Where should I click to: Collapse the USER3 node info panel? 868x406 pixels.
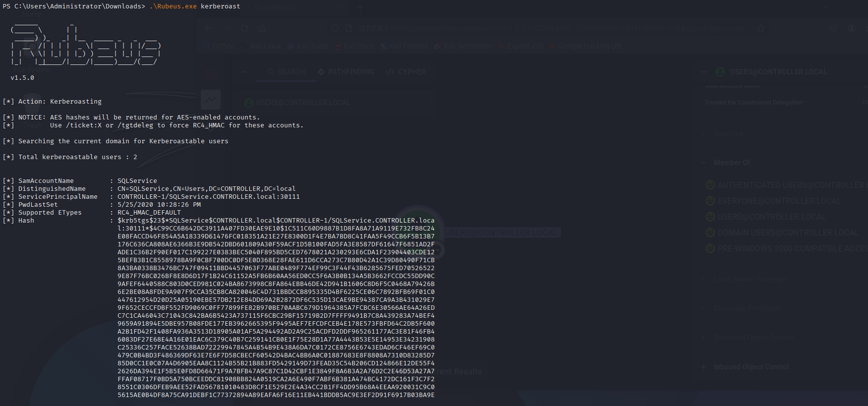[x=703, y=72]
